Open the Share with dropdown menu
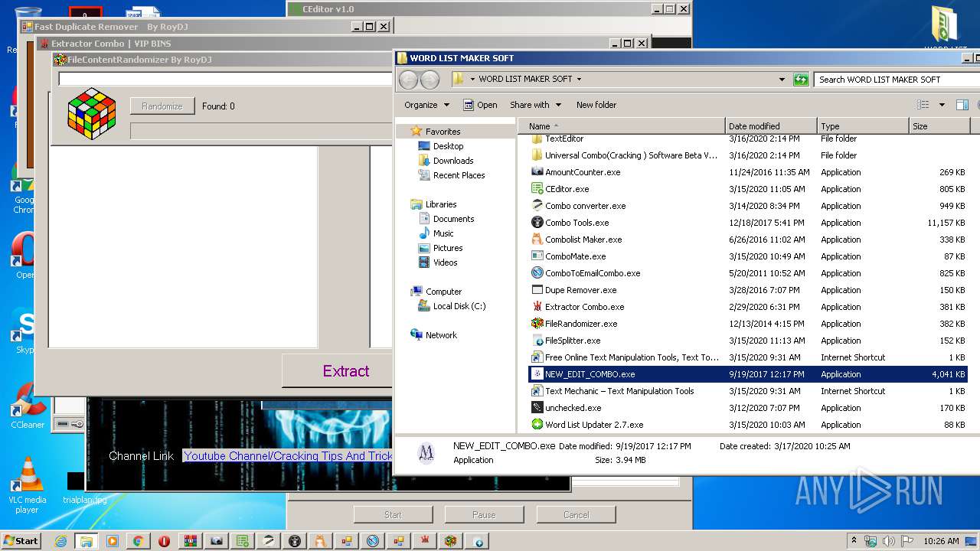Screen dimensions: 980x551 (535, 105)
